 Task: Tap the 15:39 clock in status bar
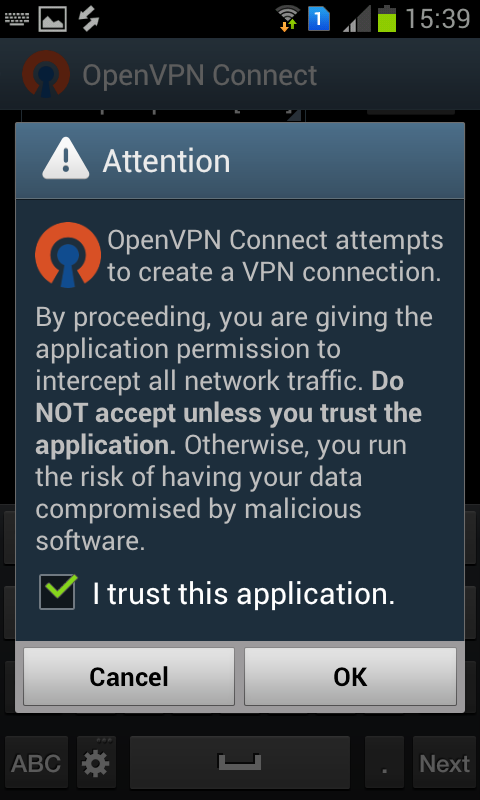(x=438, y=19)
